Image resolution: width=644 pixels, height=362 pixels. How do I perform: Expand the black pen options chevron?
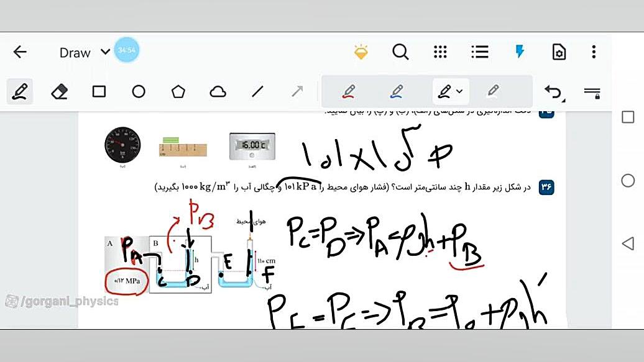point(459,91)
